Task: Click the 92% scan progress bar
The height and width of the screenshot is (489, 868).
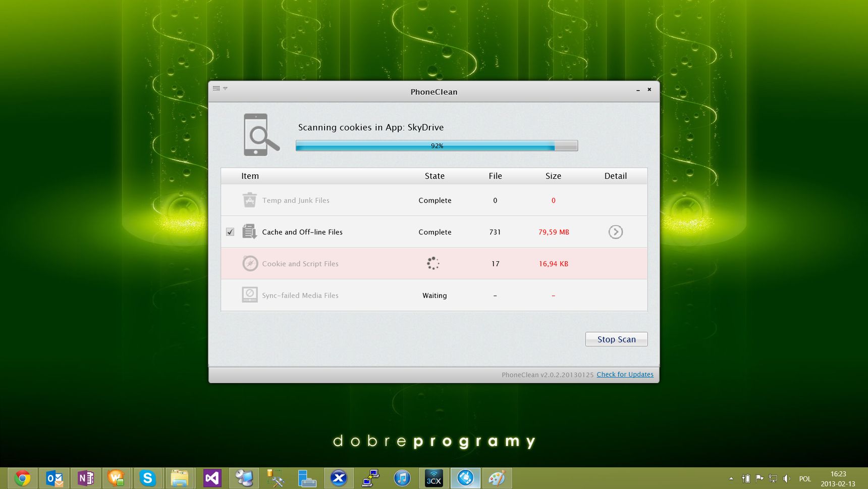Action: point(437,146)
